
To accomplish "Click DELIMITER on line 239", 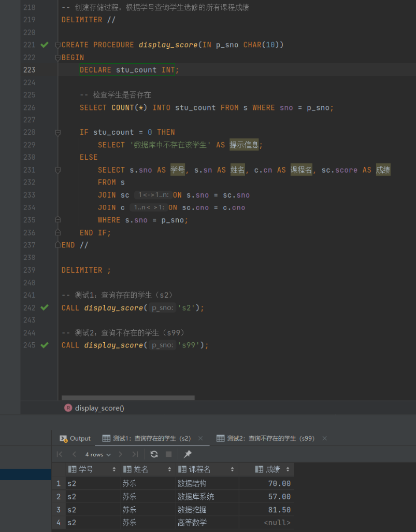I will click(82, 270).
